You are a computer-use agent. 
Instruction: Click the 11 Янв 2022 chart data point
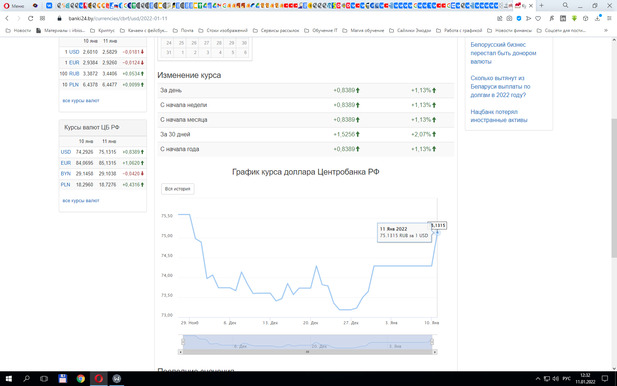coord(437,233)
